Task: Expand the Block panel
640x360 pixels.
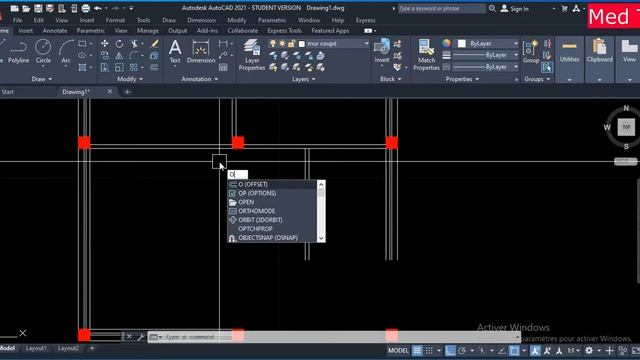Action: [x=391, y=79]
